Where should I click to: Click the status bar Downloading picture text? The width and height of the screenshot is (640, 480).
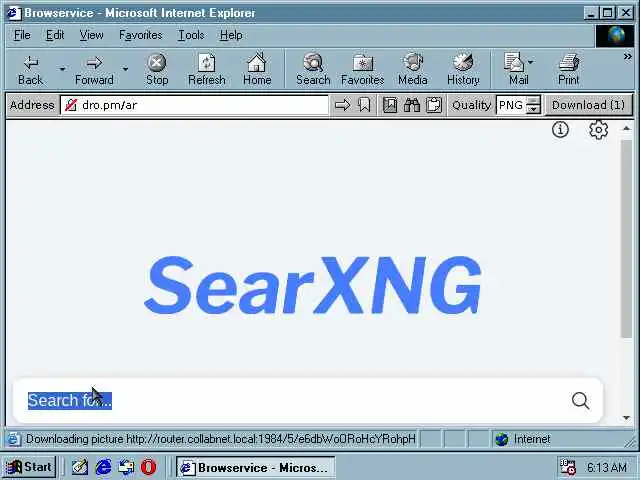coord(220,439)
